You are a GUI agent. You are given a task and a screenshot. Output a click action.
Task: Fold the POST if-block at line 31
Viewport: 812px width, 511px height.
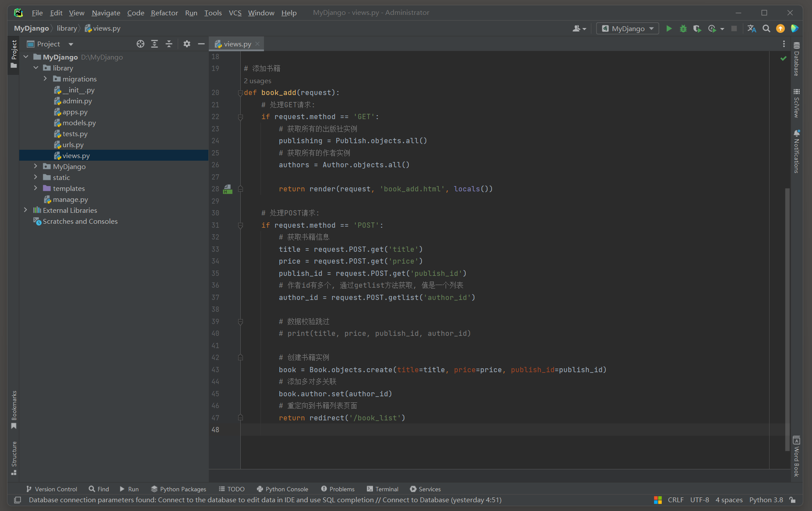[x=240, y=226]
